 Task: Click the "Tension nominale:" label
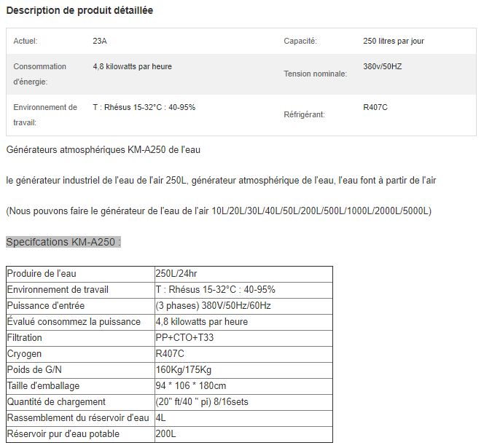coord(315,74)
